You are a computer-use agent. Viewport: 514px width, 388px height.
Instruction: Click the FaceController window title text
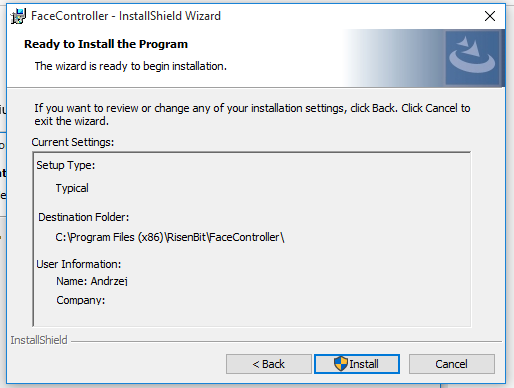pyautogui.click(x=126, y=16)
